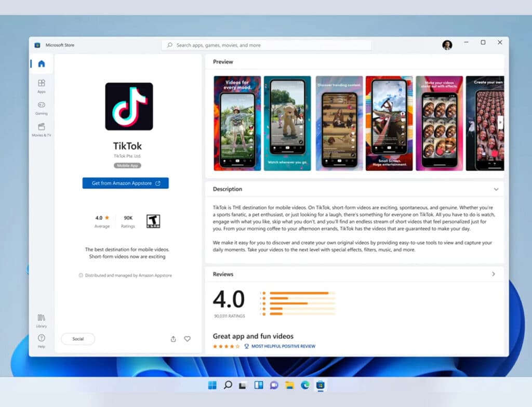
Task: Click 'Great app and fun videos' review title
Action: tap(253, 336)
